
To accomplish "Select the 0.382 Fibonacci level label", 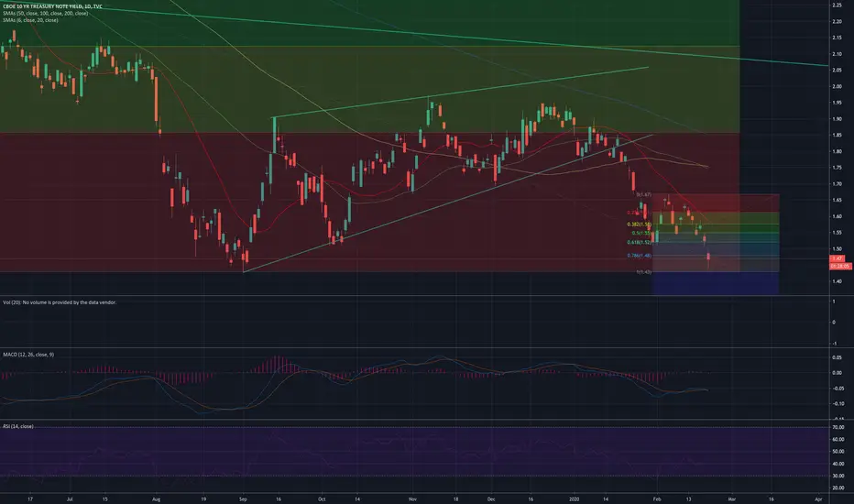I will click(x=639, y=225).
